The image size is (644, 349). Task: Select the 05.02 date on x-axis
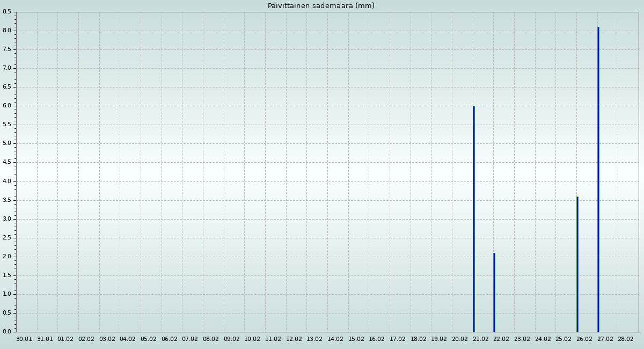pyautogui.click(x=149, y=339)
